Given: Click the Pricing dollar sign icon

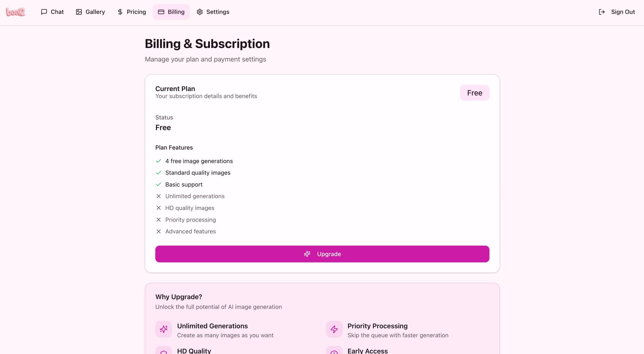Looking at the screenshot, I should pos(120,12).
